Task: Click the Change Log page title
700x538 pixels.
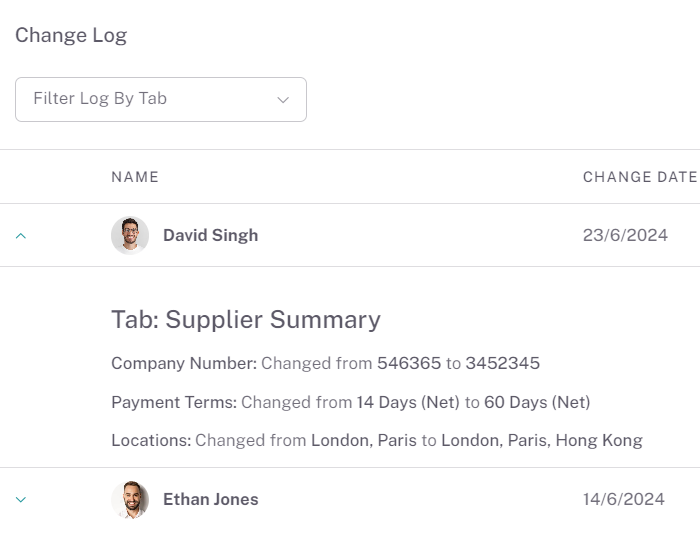Action: click(71, 35)
